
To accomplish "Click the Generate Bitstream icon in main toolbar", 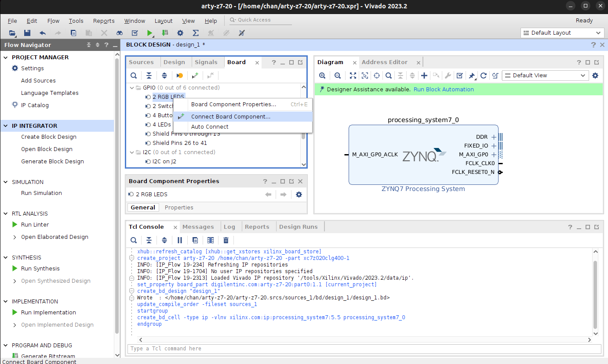I will [164, 33].
